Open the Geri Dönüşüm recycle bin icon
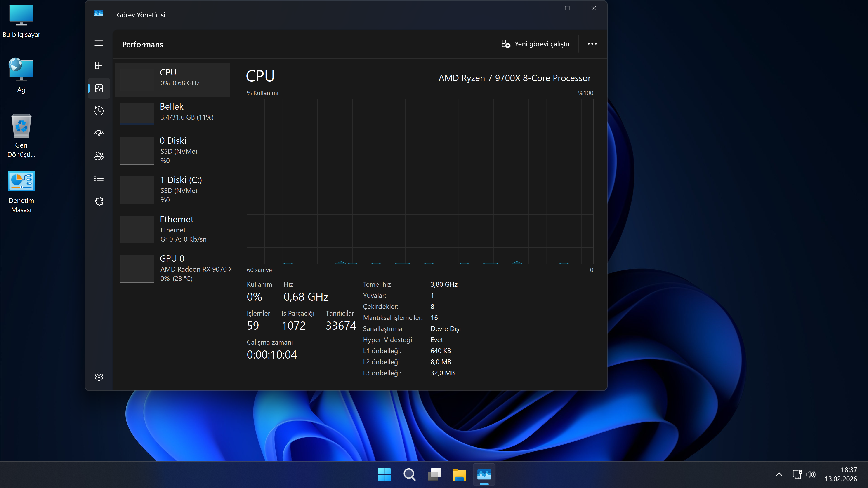Viewport: 868px width, 488px height. point(21,136)
